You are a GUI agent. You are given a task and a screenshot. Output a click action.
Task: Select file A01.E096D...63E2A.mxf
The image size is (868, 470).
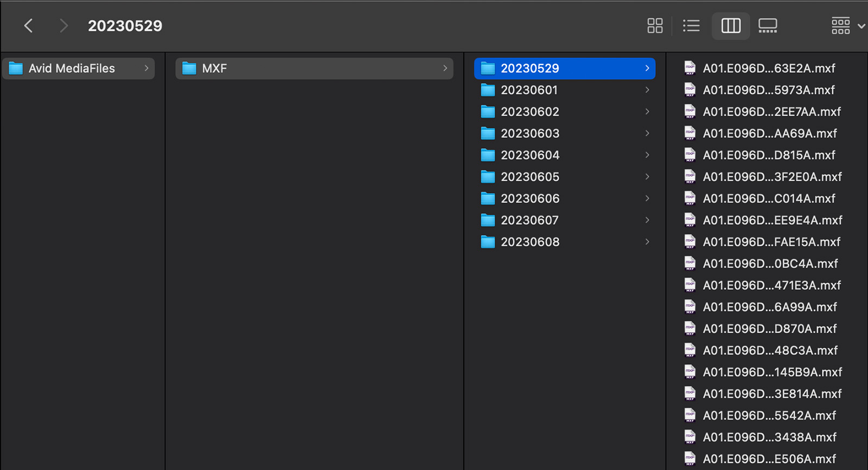click(769, 68)
